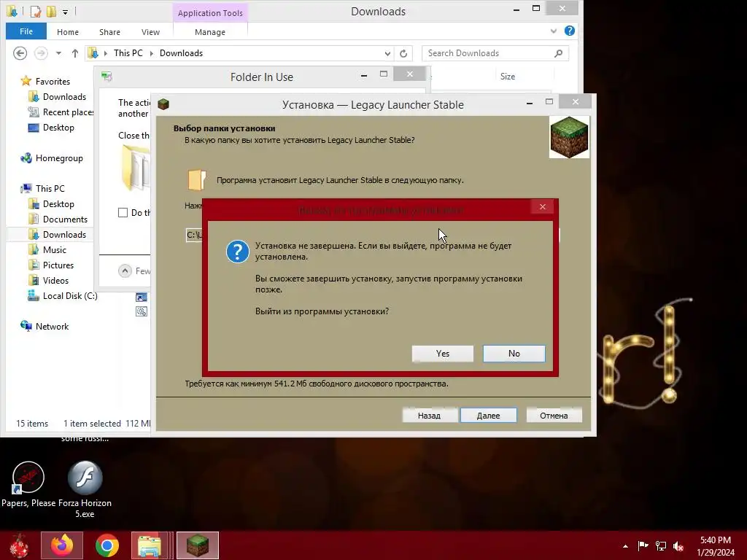Open the Action Center flag icon
The width and height of the screenshot is (747, 560).
point(643,545)
